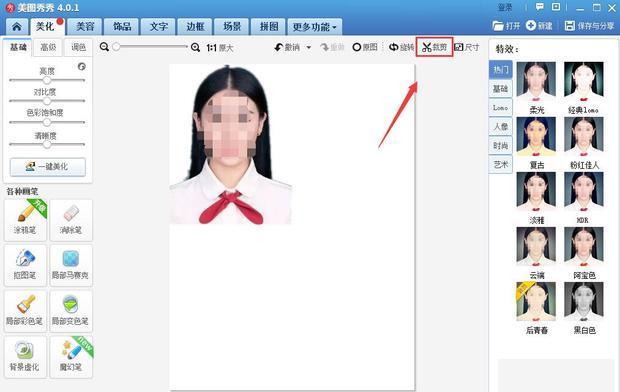Open the 场景 tab
Viewport: 620px width, 392px height.
click(232, 27)
